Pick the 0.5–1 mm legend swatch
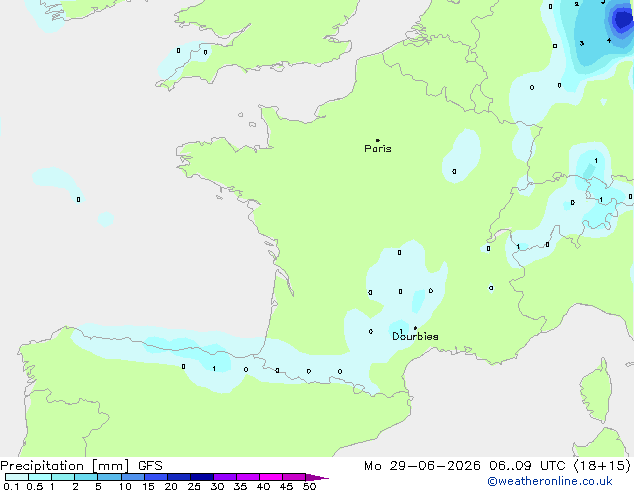Viewport: 634px width, 490px height. (x=40, y=477)
